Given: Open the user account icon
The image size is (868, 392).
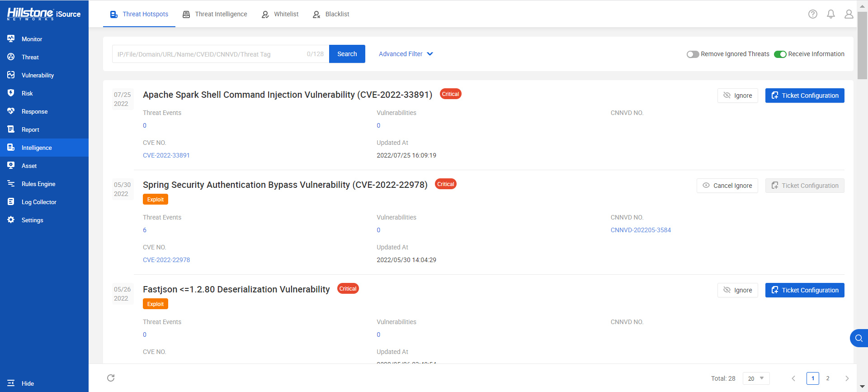Looking at the screenshot, I should 849,14.
